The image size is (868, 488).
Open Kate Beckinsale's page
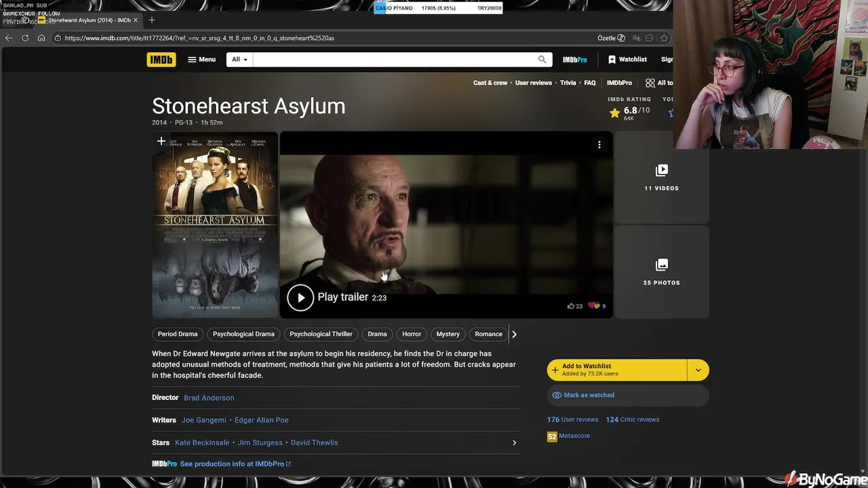(202, 443)
